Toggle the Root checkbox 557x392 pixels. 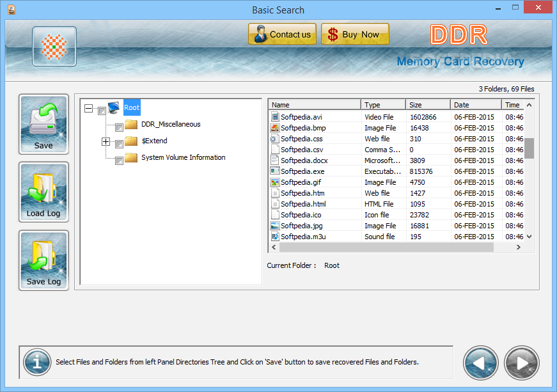(x=102, y=111)
